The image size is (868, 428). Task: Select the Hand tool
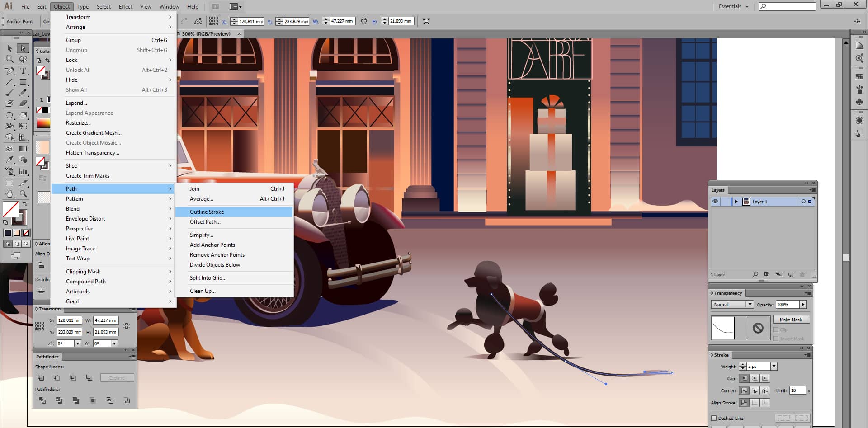[x=9, y=193]
